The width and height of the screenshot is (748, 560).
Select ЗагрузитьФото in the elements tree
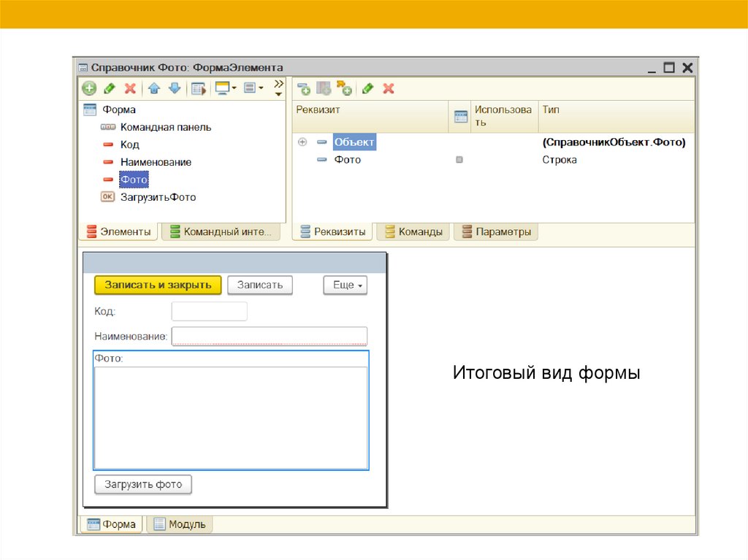[x=158, y=197]
